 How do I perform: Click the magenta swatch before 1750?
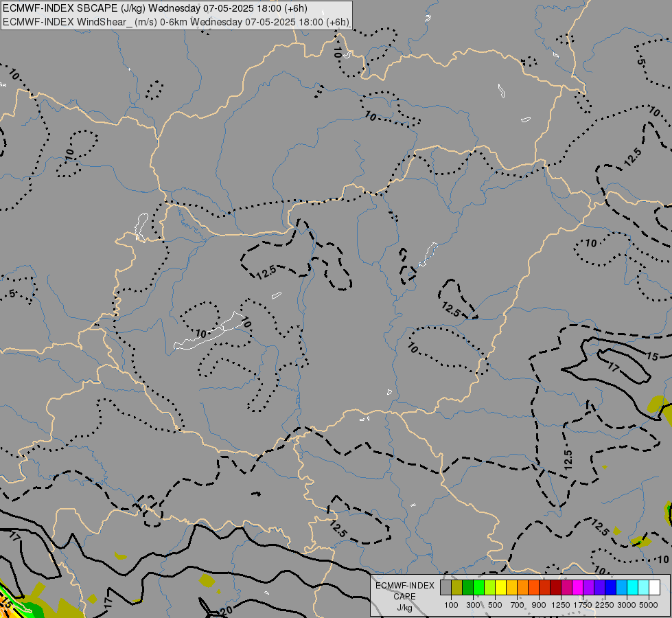point(578,588)
